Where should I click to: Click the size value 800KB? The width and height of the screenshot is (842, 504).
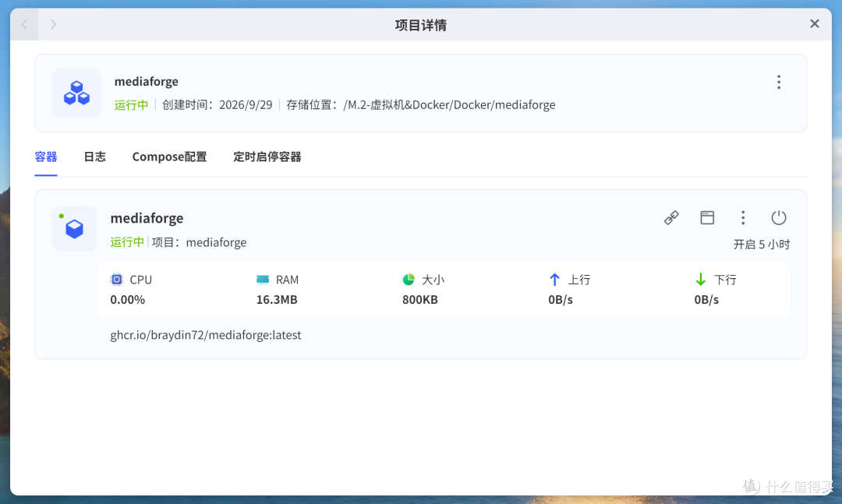tap(420, 299)
